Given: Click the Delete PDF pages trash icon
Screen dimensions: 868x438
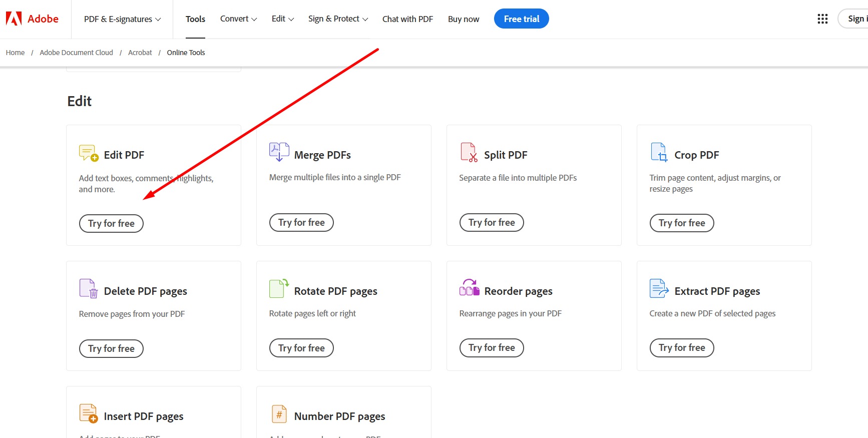Looking at the screenshot, I should (x=88, y=288).
